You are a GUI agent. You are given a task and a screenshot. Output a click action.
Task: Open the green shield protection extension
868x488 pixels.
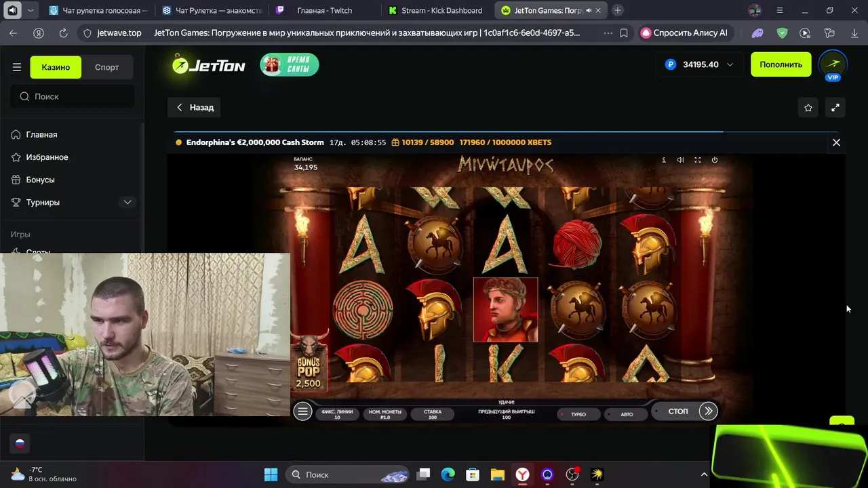click(782, 33)
